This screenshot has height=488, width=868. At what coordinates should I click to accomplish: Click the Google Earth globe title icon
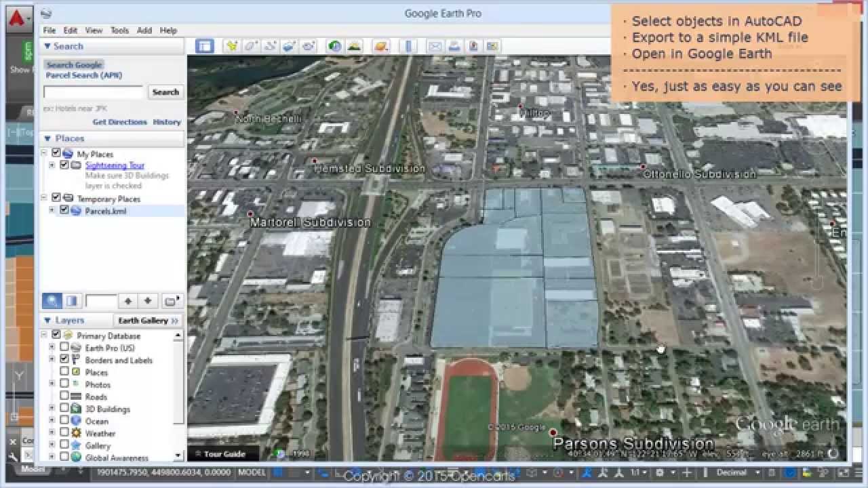click(45, 13)
